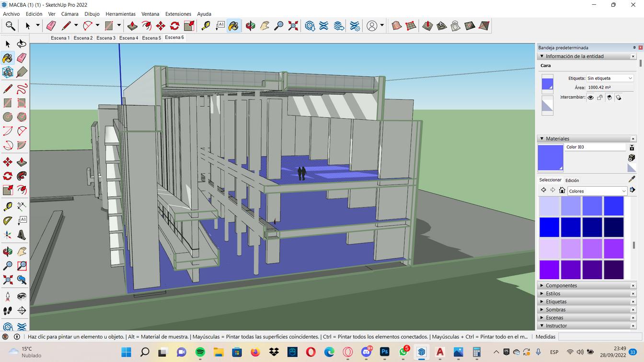Choose the Move tool with red arrows

point(161,26)
